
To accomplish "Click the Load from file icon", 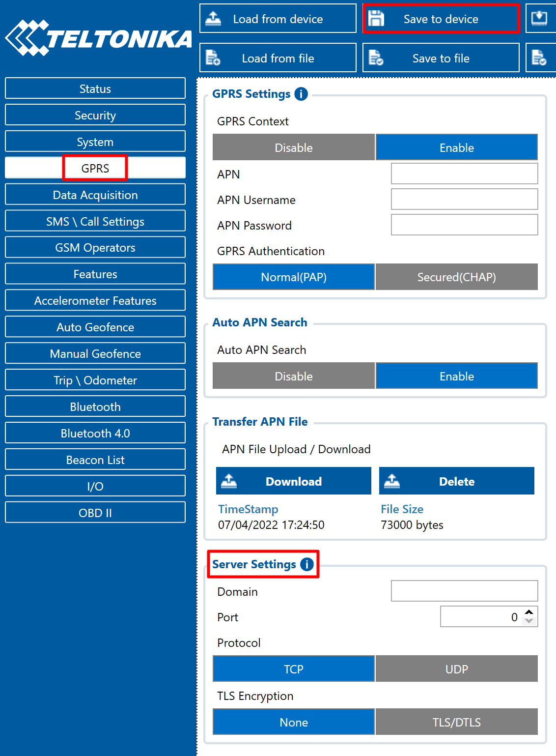I will click(x=213, y=58).
